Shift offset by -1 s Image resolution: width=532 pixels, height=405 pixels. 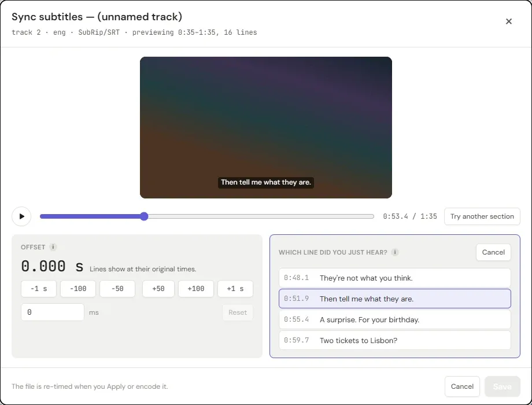(39, 289)
